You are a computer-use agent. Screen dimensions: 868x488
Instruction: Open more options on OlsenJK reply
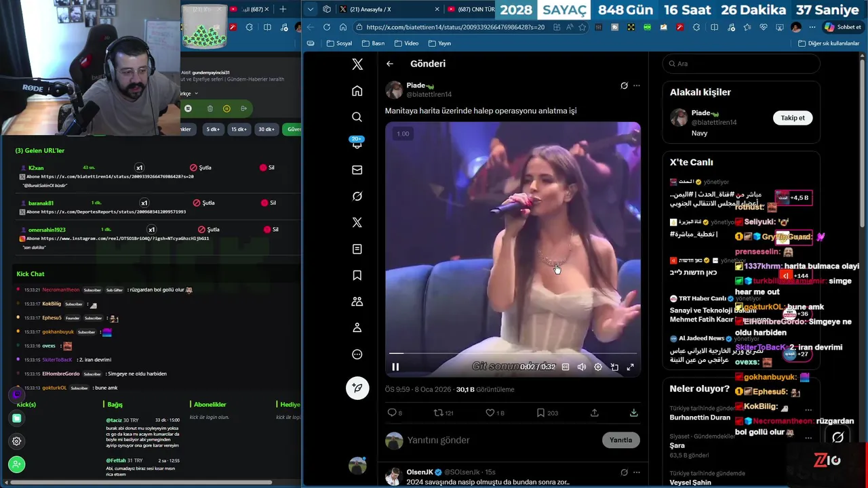click(x=636, y=472)
